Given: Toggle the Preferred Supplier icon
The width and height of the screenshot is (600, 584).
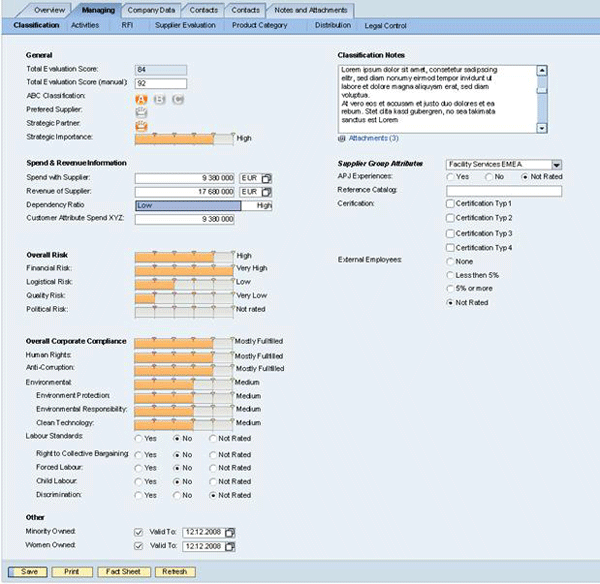Looking at the screenshot, I should pos(141,112).
